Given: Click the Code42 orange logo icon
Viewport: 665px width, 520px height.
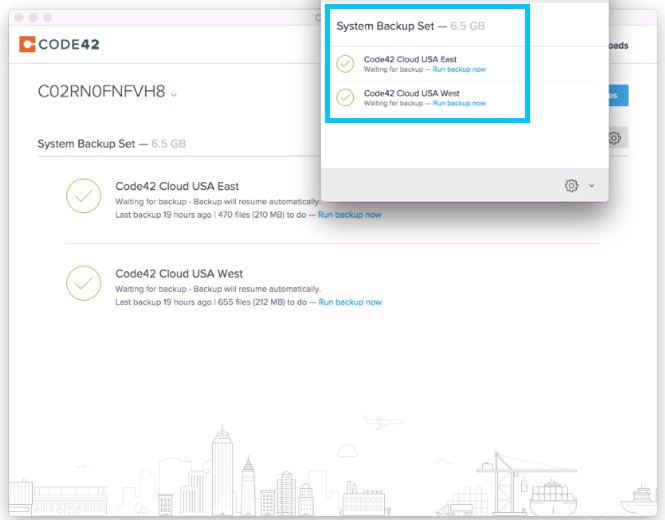Looking at the screenshot, I should tap(27, 44).
